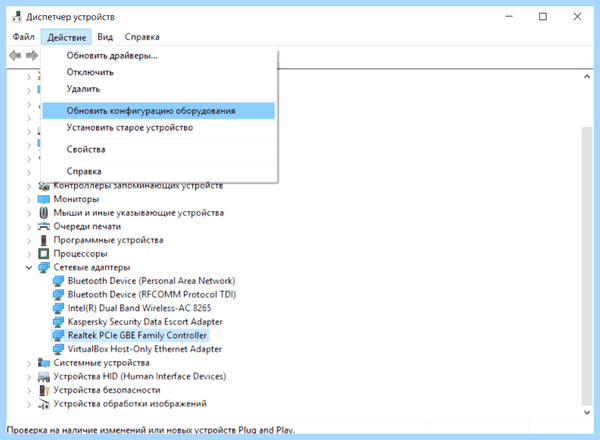Choose Отключить from the Действие menu
Image resolution: width=600 pixels, height=440 pixels.
[x=158, y=72]
